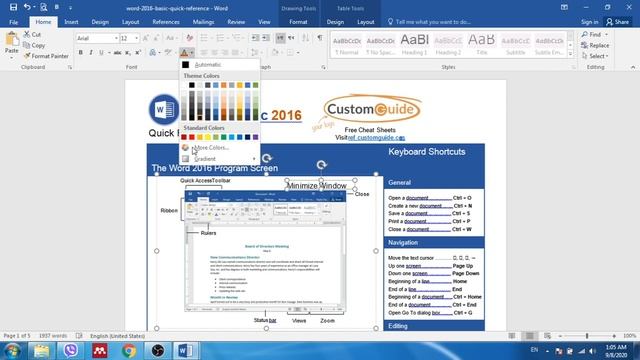
Task: Pick the red standard color swatch
Action: click(192, 137)
